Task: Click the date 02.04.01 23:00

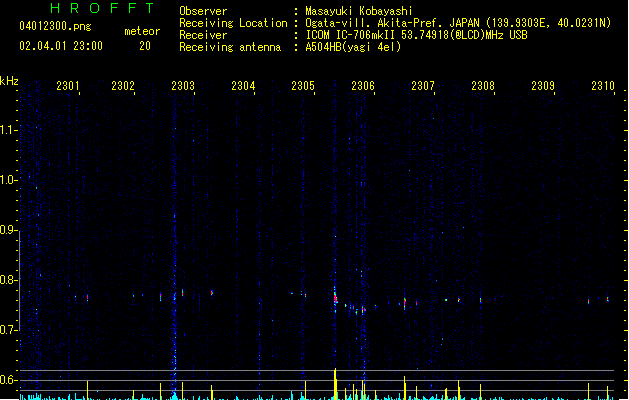Action: coord(61,46)
